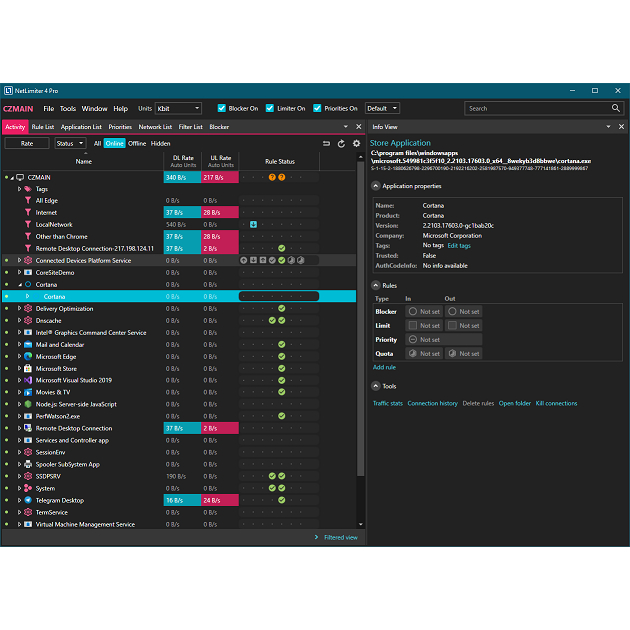
Task: Click the Telegram Desktop app icon
Action: [x=28, y=500]
